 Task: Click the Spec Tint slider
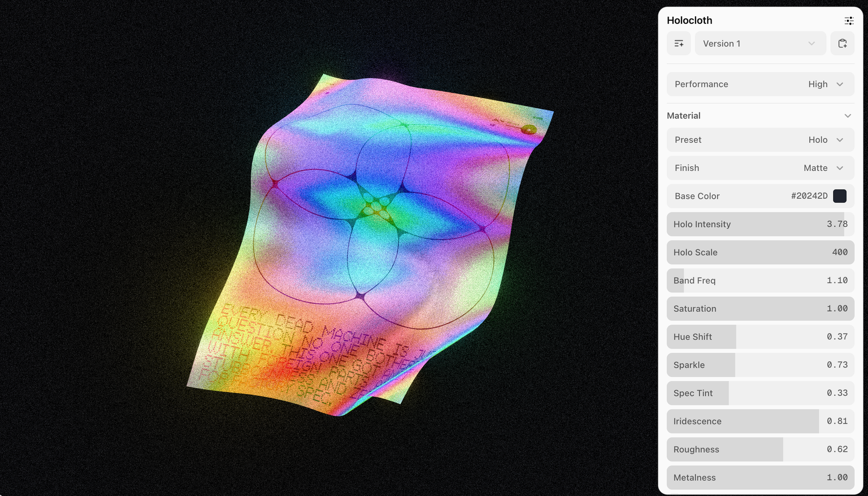coord(760,393)
